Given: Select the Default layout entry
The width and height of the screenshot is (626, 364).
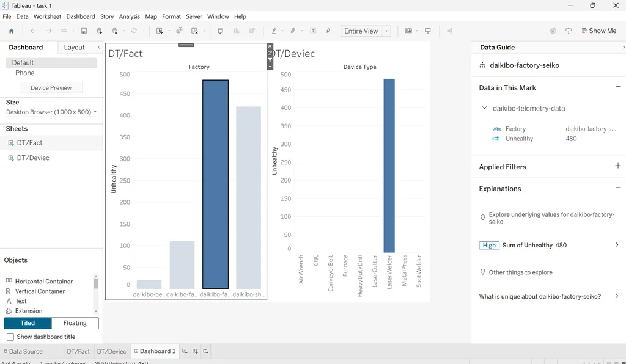Looking at the screenshot, I should pos(51,62).
